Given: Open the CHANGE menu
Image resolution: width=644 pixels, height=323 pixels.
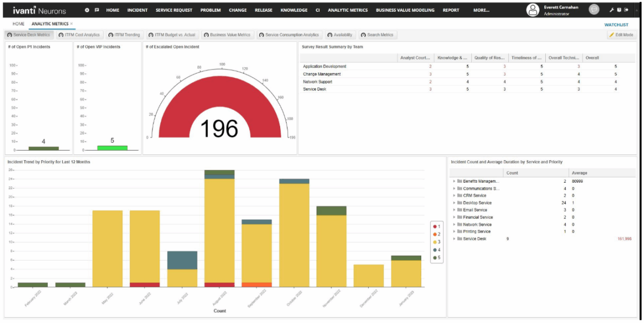Looking at the screenshot, I should pos(238,10).
